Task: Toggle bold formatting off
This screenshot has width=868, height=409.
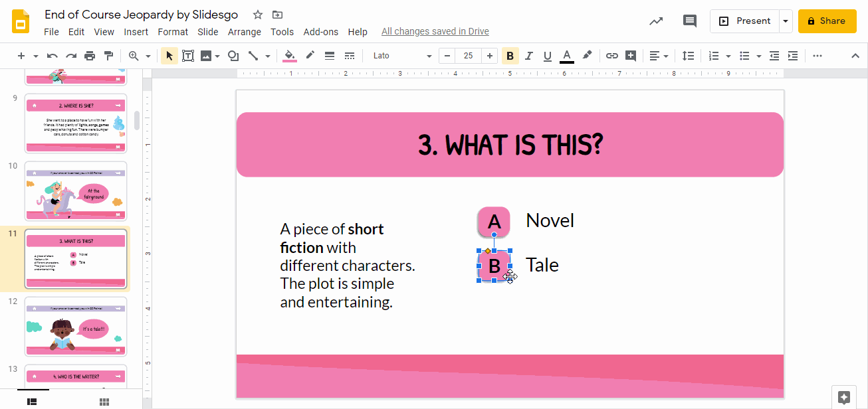Action: 510,56
